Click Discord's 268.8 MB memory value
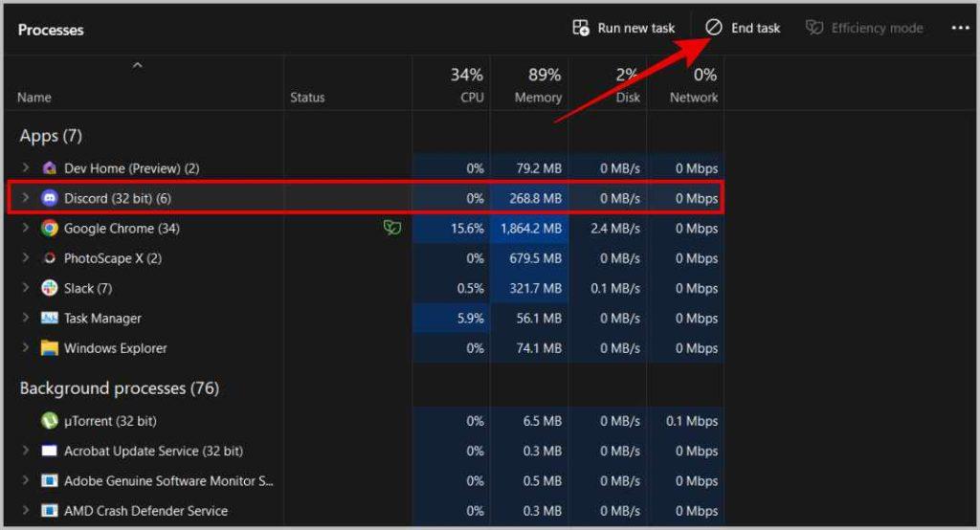The width and height of the screenshot is (980, 530). (x=536, y=198)
